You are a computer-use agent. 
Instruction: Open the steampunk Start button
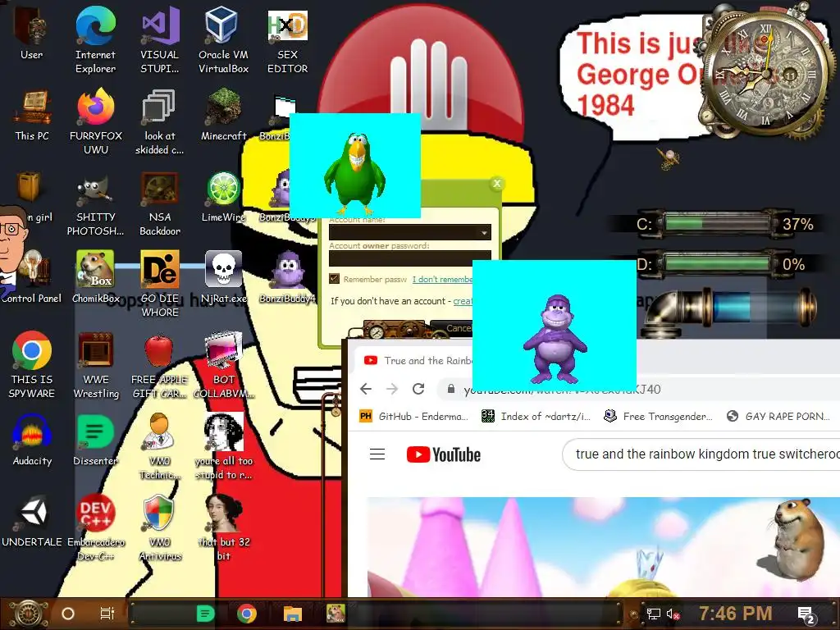pyautogui.click(x=28, y=614)
